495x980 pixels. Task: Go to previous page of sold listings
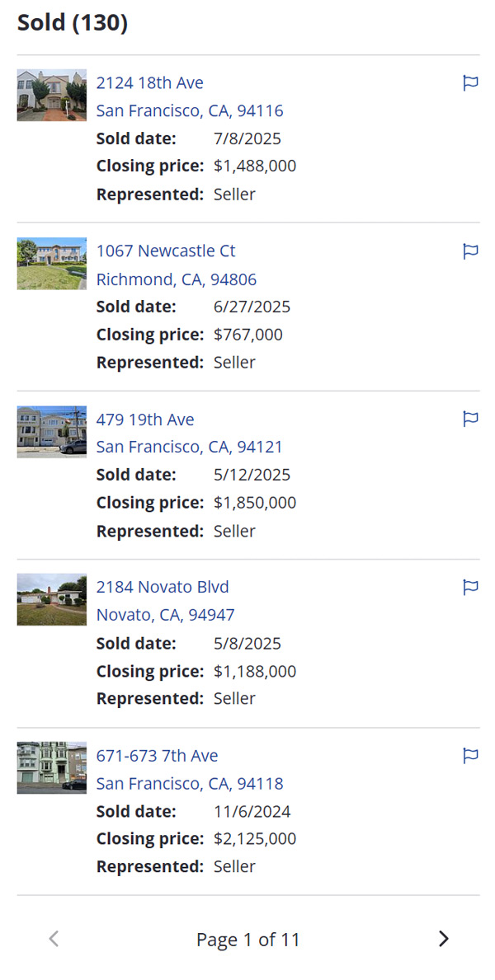click(54, 939)
